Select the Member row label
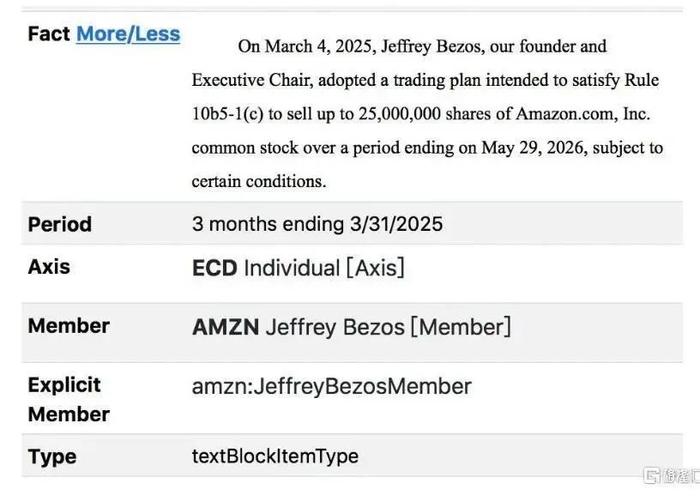Viewport: 700px width, 490px height. click(x=69, y=326)
